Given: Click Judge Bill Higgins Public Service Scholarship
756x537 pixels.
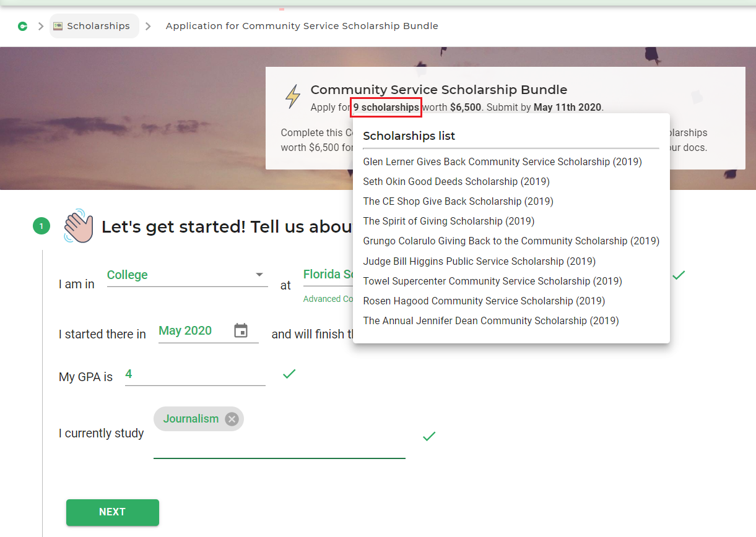Looking at the screenshot, I should [x=479, y=262].
